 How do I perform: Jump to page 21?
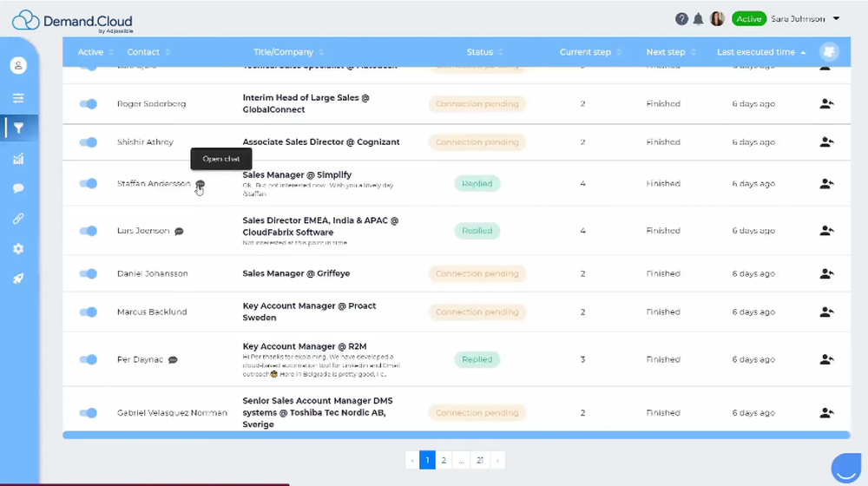(x=480, y=460)
